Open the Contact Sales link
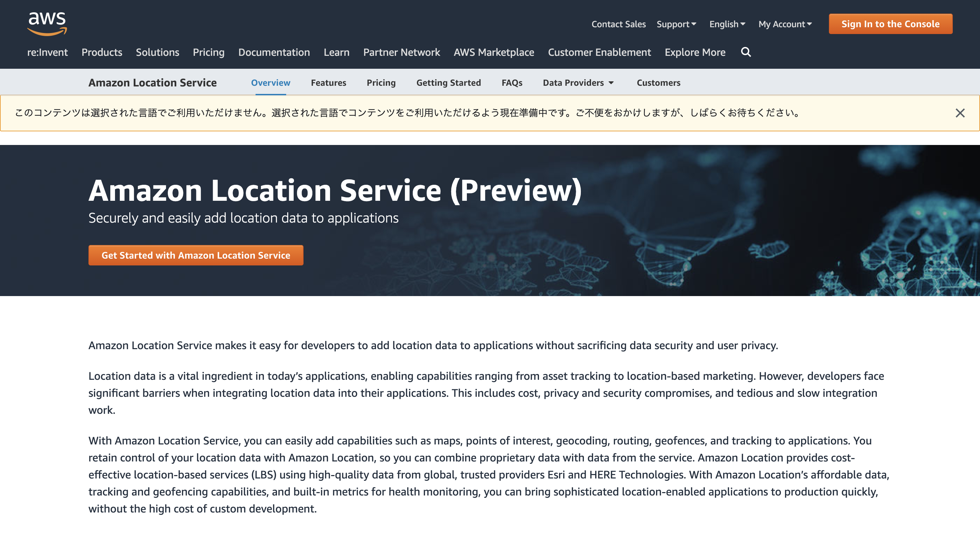 tap(619, 23)
